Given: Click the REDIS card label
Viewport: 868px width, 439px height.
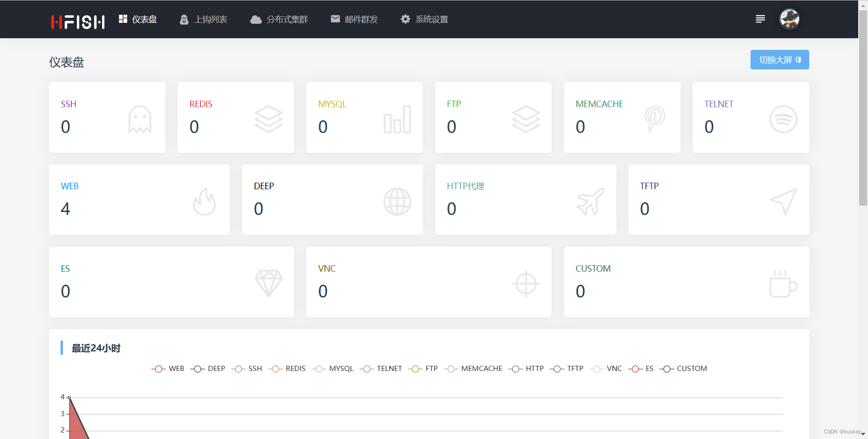Looking at the screenshot, I should [x=201, y=104].
